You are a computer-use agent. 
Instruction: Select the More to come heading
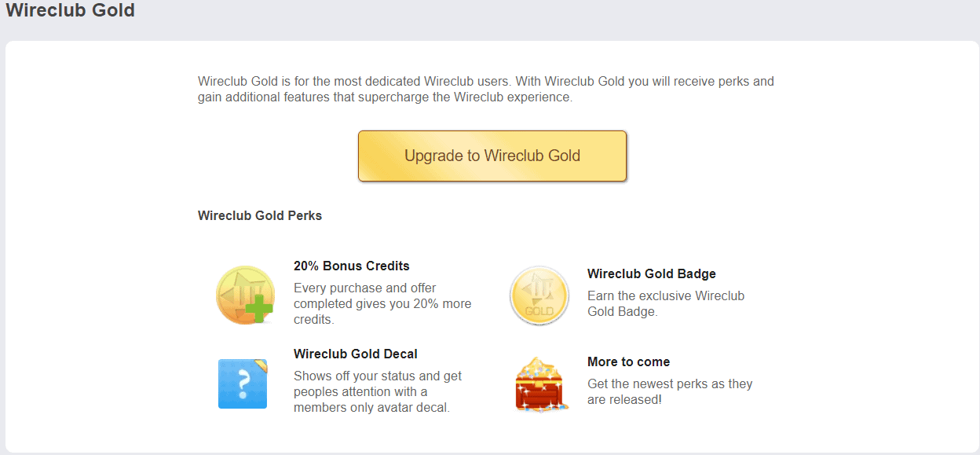coord(628,361)
